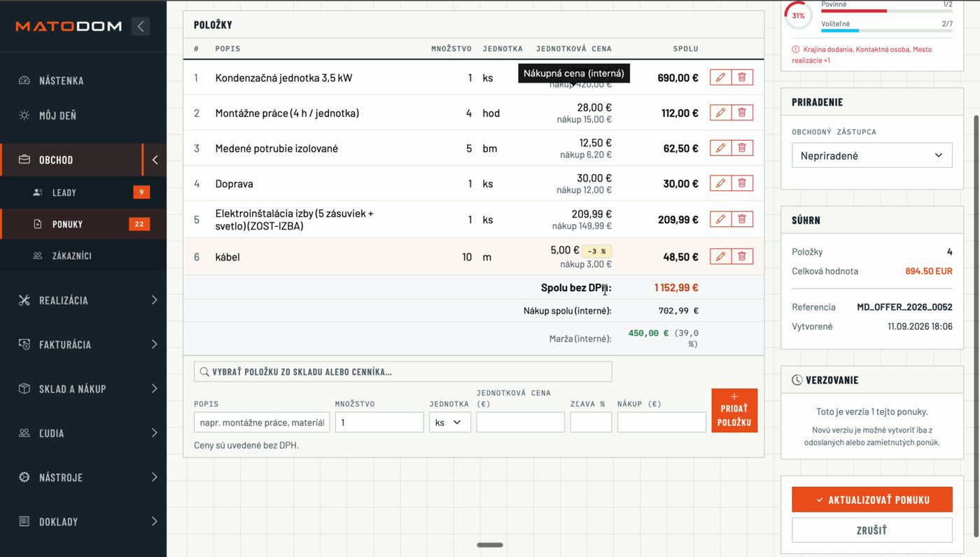The width and height of the screenshot is (980, 557).
Task: Open the Jednotka unit dropdown
Action: click(x=449, y=423)
